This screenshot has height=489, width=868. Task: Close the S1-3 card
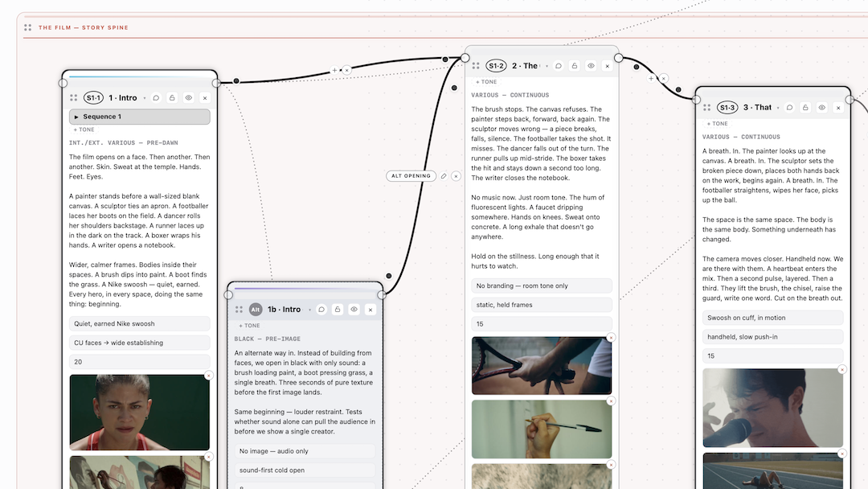838,108
